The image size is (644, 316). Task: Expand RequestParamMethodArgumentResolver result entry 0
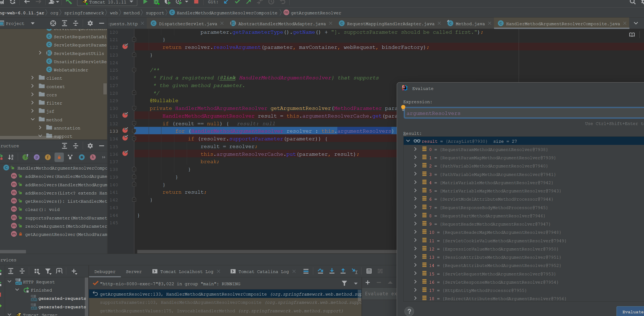415,149
